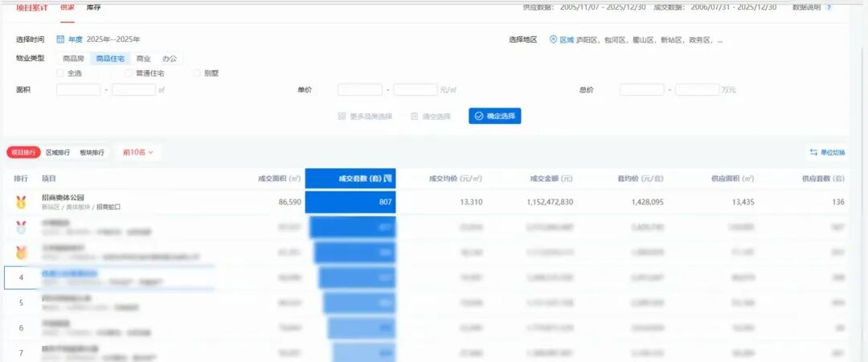
Task: Sort by 供应面积 column header
Action: 732,179
